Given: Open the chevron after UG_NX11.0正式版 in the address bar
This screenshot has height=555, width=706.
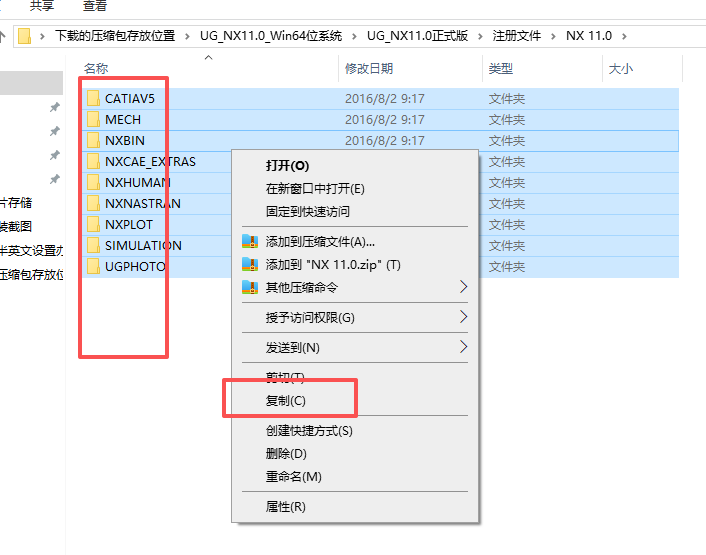Looking at the screenshot, I should 480,36.
